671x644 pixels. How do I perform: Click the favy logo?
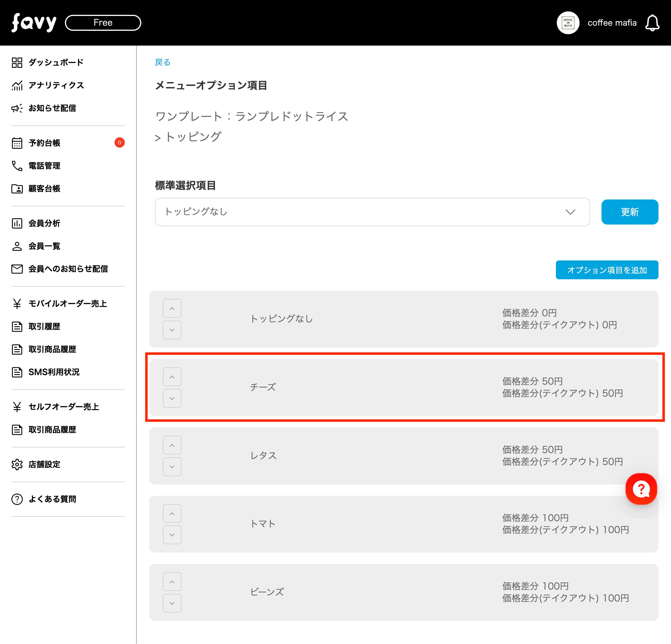pos(34,23)
